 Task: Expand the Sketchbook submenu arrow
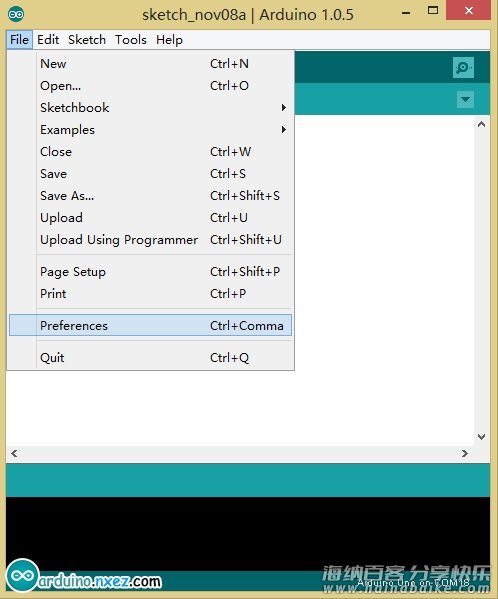(x=283, y=107)
